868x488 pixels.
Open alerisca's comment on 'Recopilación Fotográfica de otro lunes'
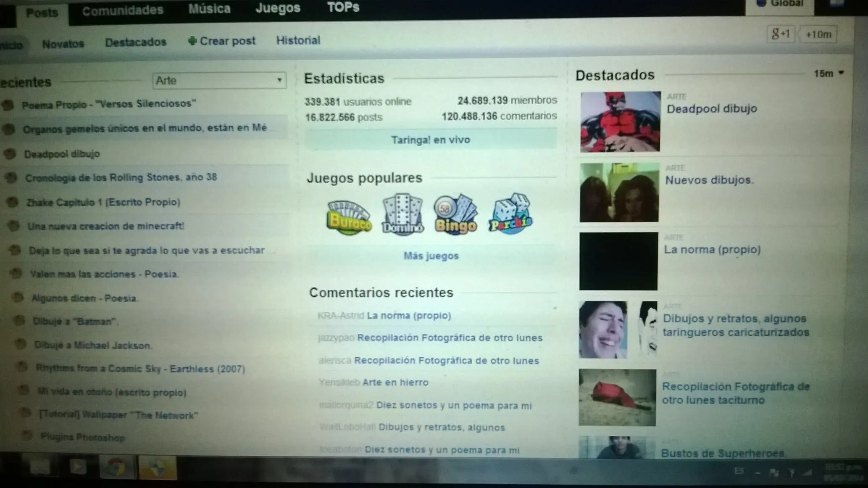[x=446, y=360]
